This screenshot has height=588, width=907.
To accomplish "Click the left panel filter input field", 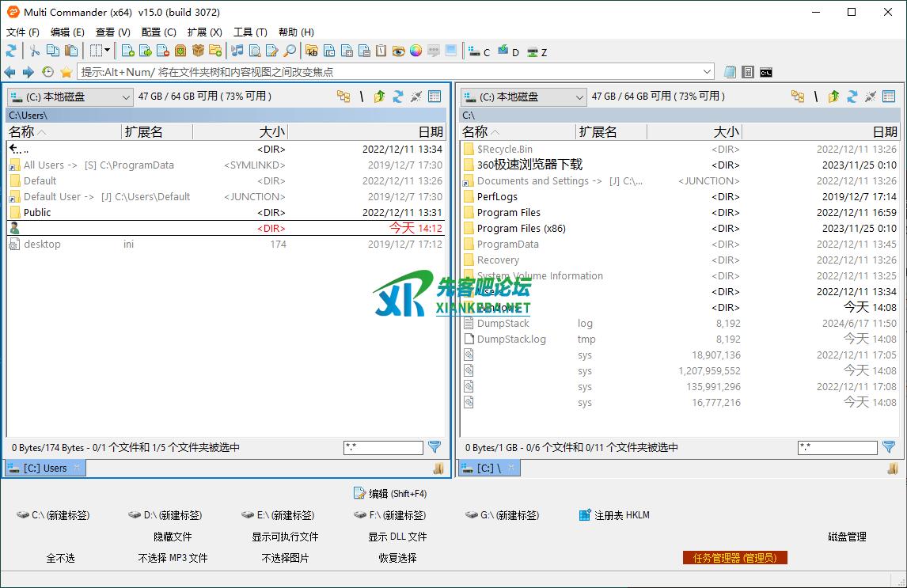I will click(x=383, y=448).
